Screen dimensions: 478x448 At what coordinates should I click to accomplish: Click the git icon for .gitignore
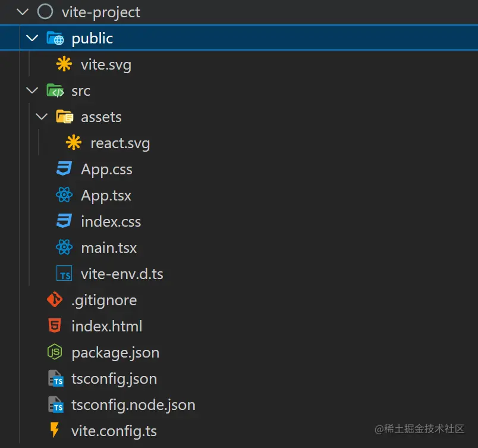tap(55, 299)
